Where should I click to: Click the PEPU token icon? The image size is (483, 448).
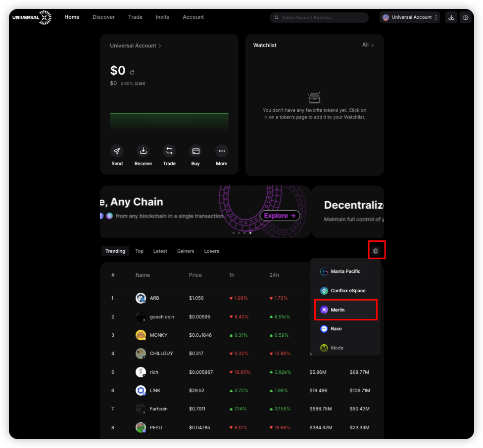(x=141, y=427)
